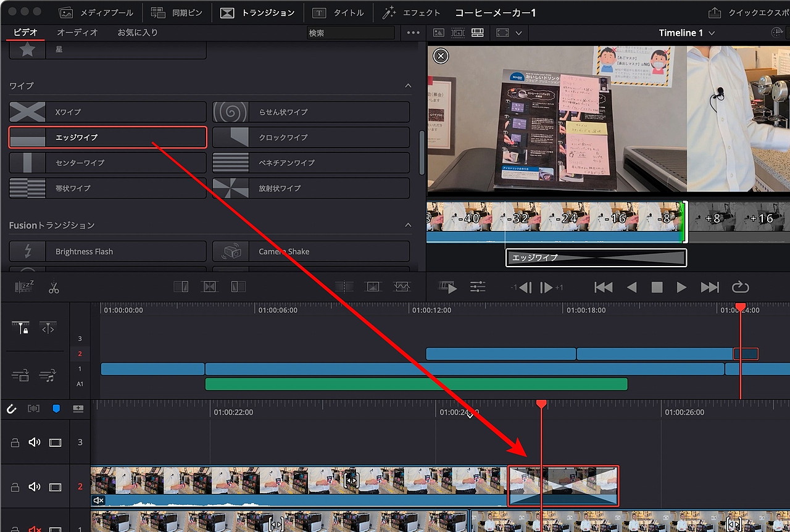Close the viewer overlay with X button
790x532 pixels.
(441, 56)
